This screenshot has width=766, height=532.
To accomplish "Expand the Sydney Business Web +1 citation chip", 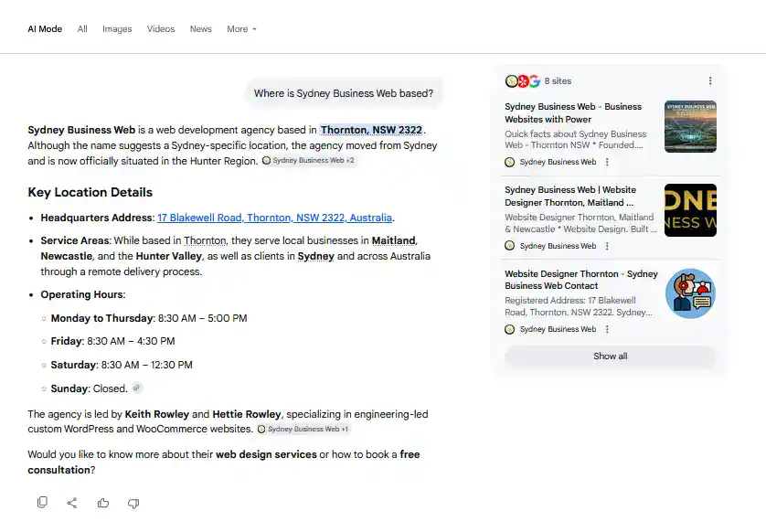I will click(x=303, y=429).
